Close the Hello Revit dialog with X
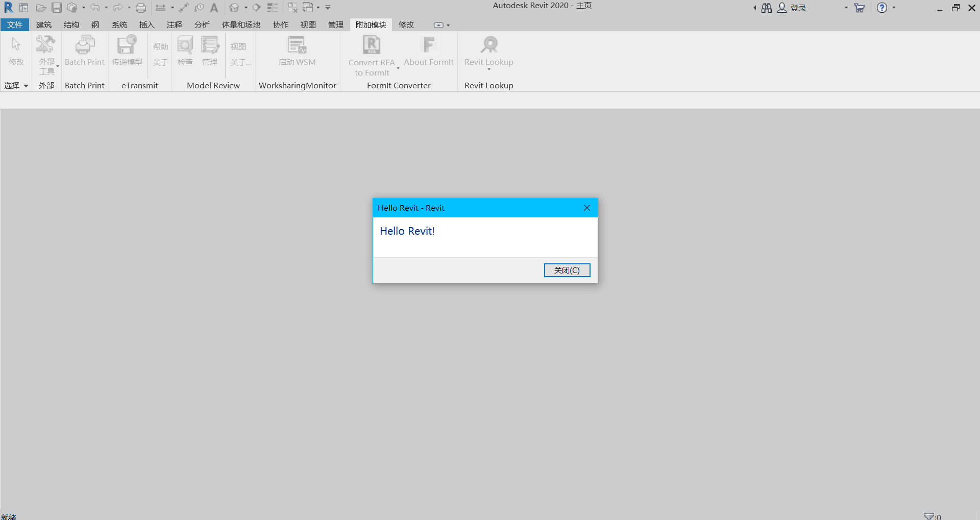The height and width of the screenshot is (520, 980). click(x=587, y=208)
